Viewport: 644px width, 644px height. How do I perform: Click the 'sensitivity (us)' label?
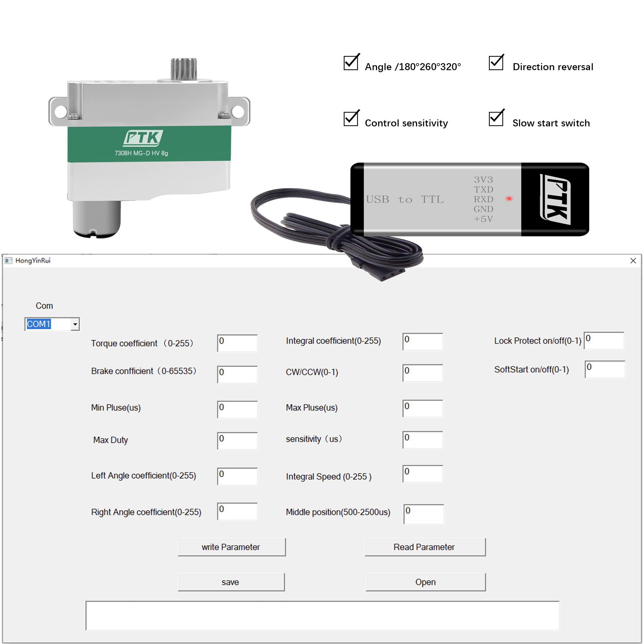[x=314, y=439]
